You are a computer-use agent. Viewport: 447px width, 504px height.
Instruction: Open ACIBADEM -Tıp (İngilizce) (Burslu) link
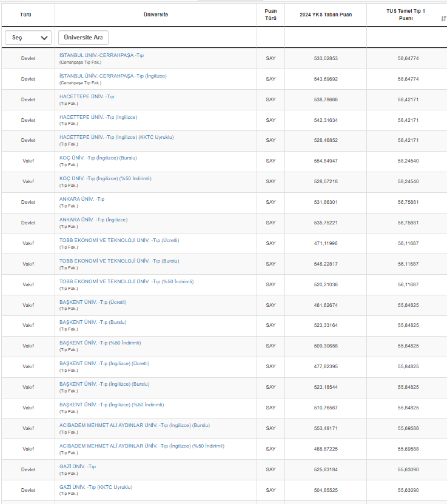coord(135,425)
